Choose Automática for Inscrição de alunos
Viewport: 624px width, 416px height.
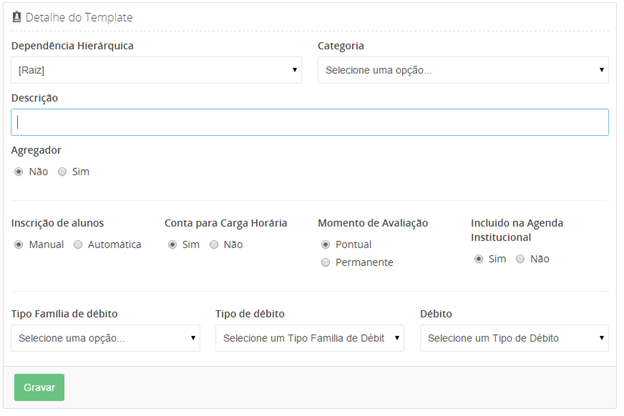(78, 244)
